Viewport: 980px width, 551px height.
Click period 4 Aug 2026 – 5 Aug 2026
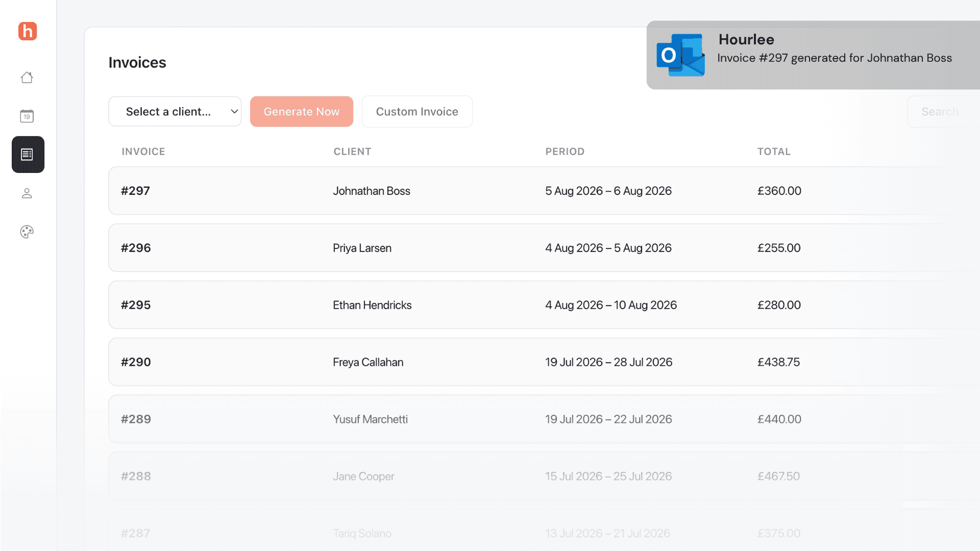click(608, 248)
